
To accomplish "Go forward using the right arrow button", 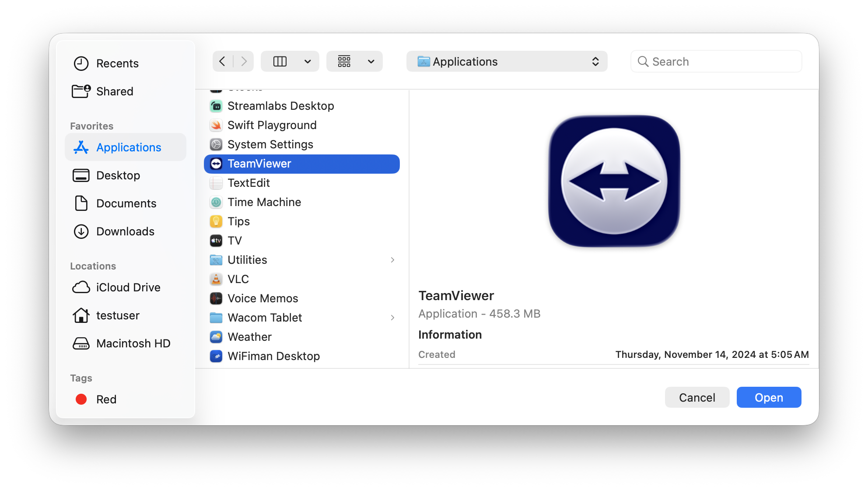I will click(x=244, y=61).
